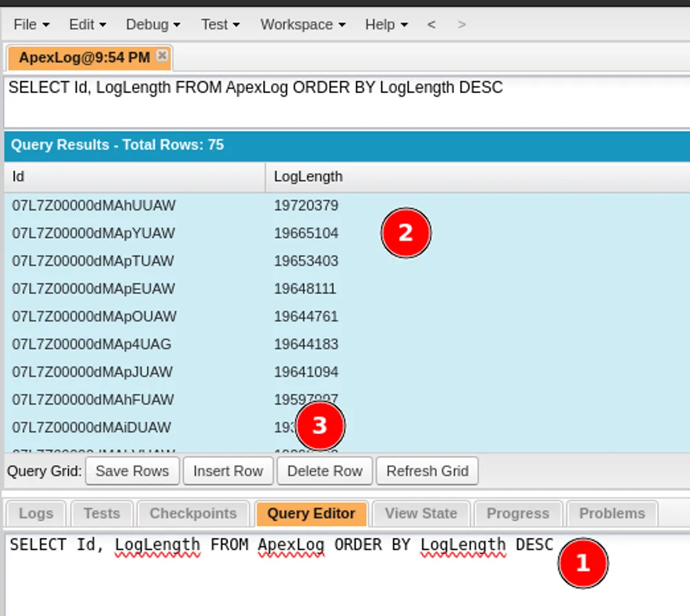Click LogLength value 19720379
Screen dimensions: 690x616
point(306,206)
